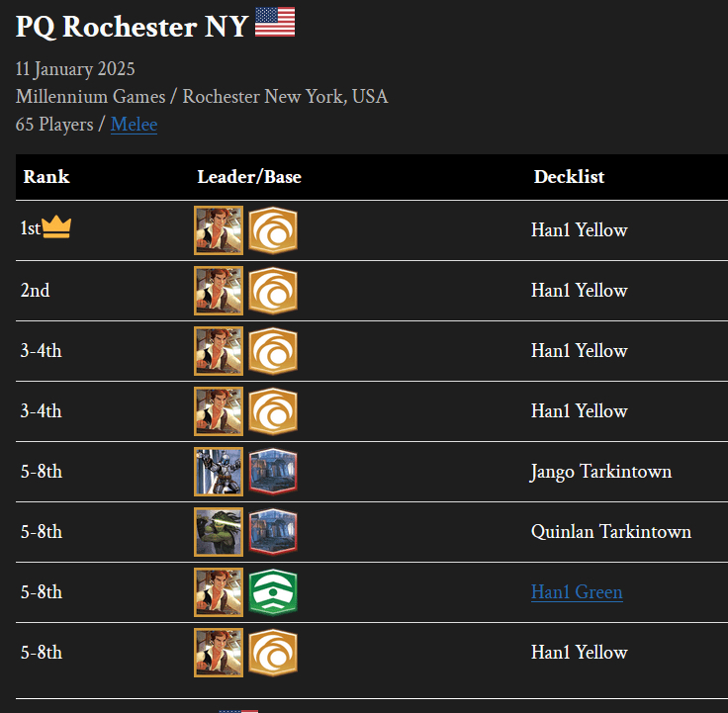Click the yellow base icon in 1st place row
The height and width of the screenshot is (713, 728).
273,230
